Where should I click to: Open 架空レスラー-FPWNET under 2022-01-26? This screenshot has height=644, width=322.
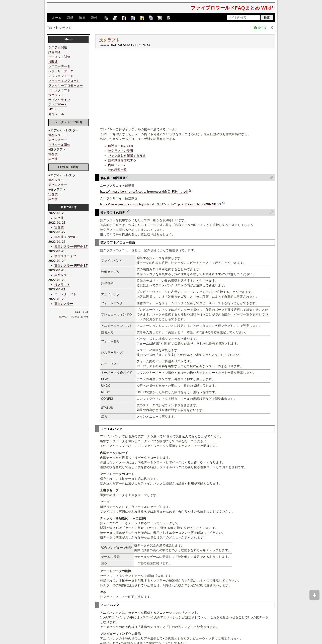pyautogui.click(x=71, y=247)
